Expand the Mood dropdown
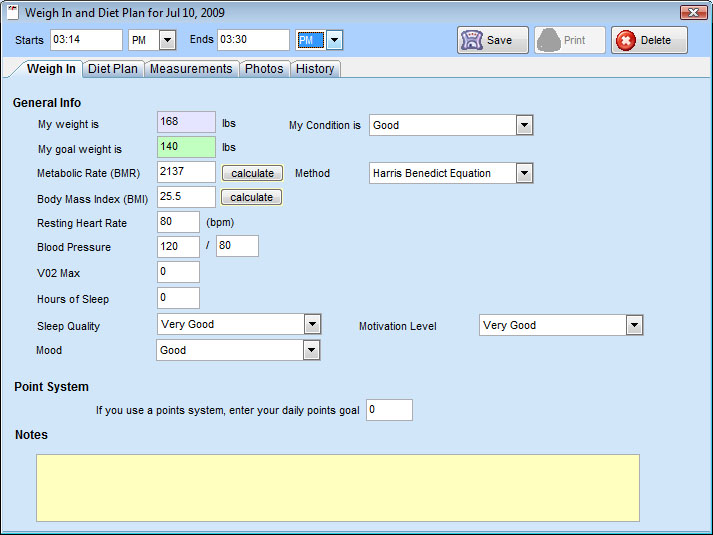This screenshot has height=535, width=713. coord(312,350)
